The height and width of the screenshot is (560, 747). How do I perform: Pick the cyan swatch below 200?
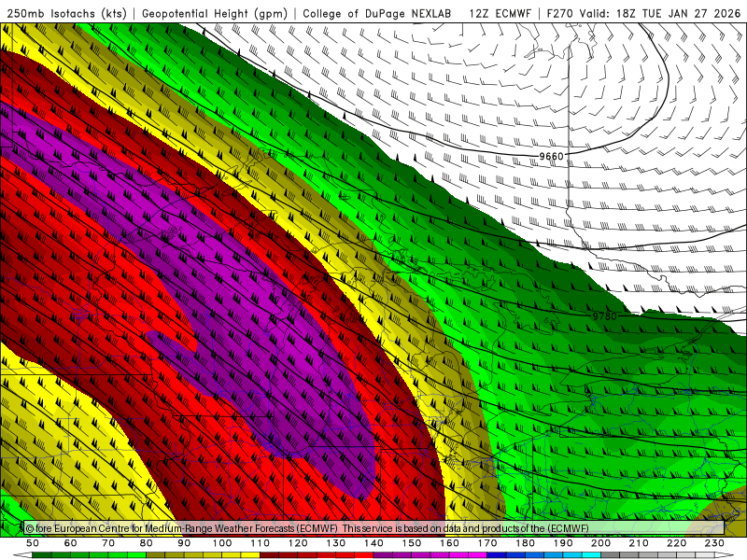pyautogui.click(x=591, y=555)
